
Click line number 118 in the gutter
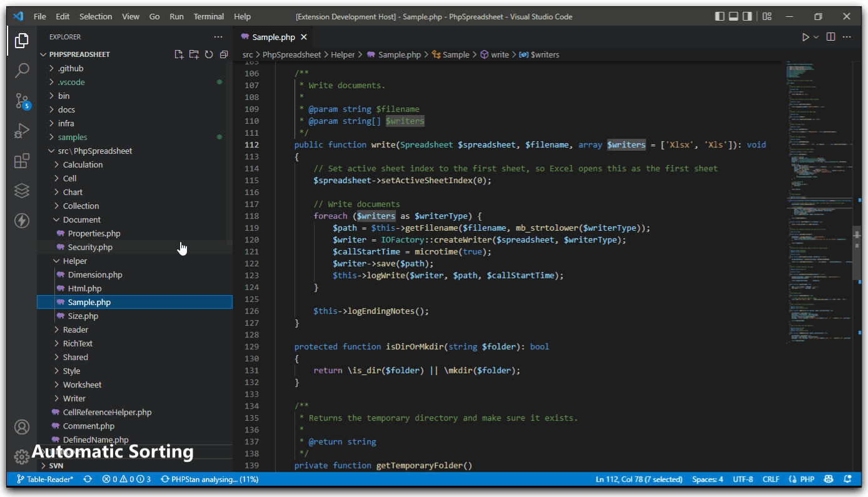pos(251,216)
